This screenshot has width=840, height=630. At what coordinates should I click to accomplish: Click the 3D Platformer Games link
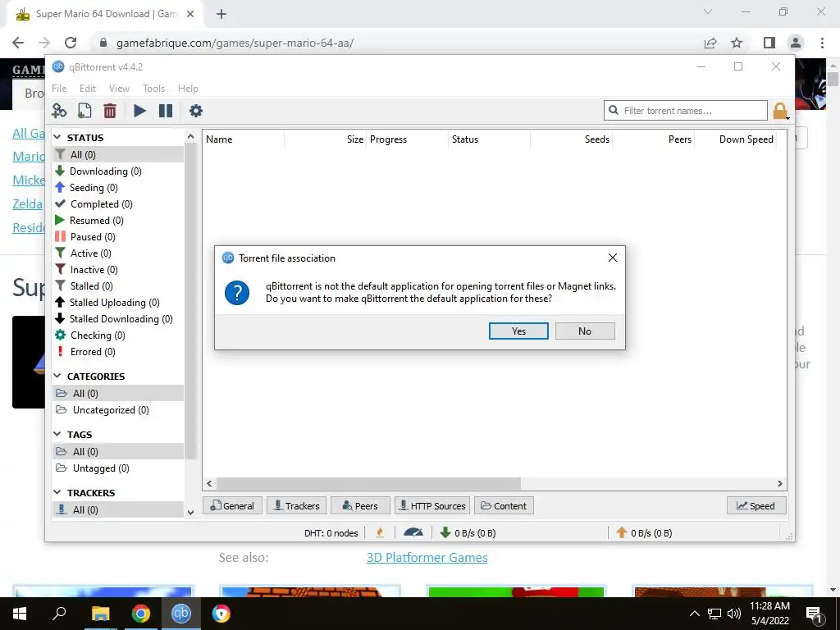coord(427,558)
